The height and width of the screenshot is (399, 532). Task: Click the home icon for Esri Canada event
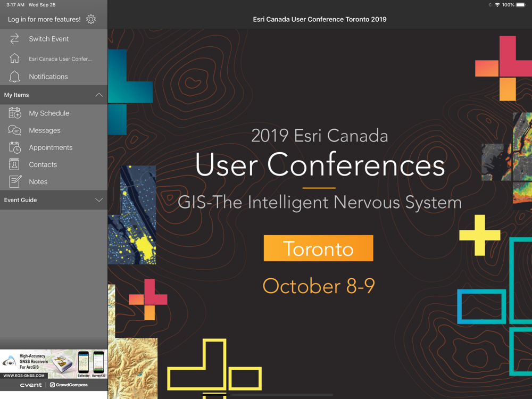point(14,59)
